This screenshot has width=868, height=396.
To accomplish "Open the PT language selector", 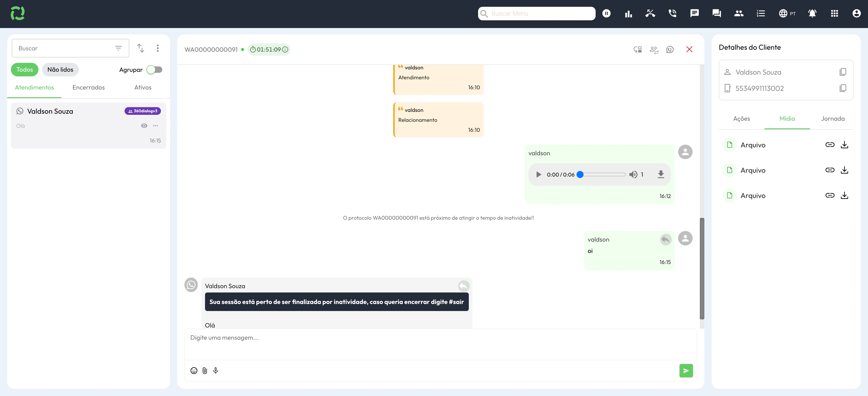I will pyautogui.click(x=787, y=14).
